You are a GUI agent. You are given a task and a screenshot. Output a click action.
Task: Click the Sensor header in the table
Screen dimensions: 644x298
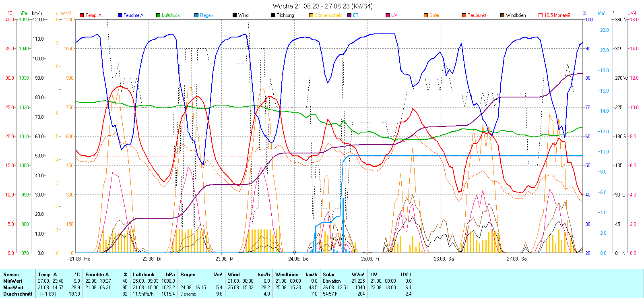pyautogui.click(x=11, y=275)
